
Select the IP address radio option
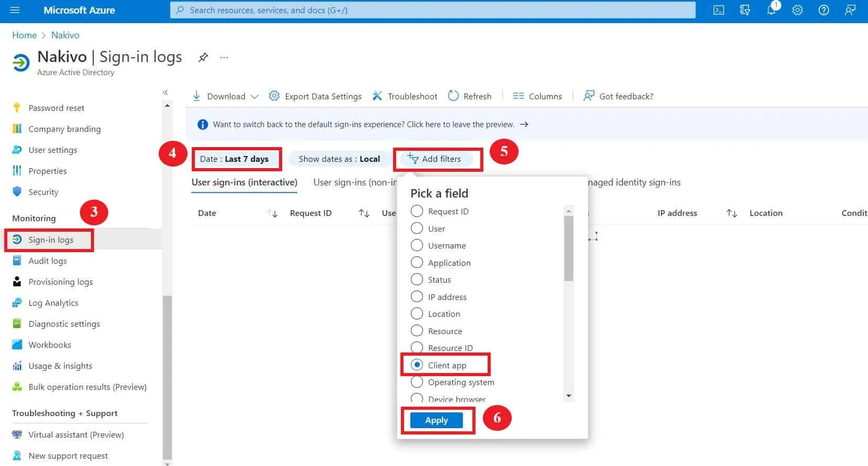(x=417, y=297)
